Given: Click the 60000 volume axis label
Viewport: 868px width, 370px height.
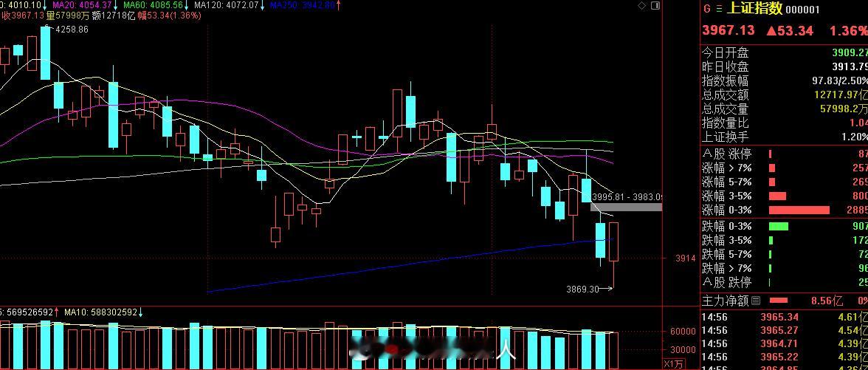Looking at the screenshot, I should click(x=683, y=331).
